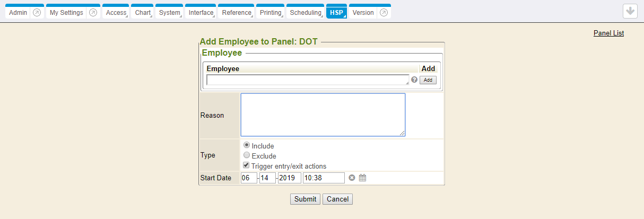Screen dimensions: 644x219
Task: Open the HSP tab
Action: [336, 13]
